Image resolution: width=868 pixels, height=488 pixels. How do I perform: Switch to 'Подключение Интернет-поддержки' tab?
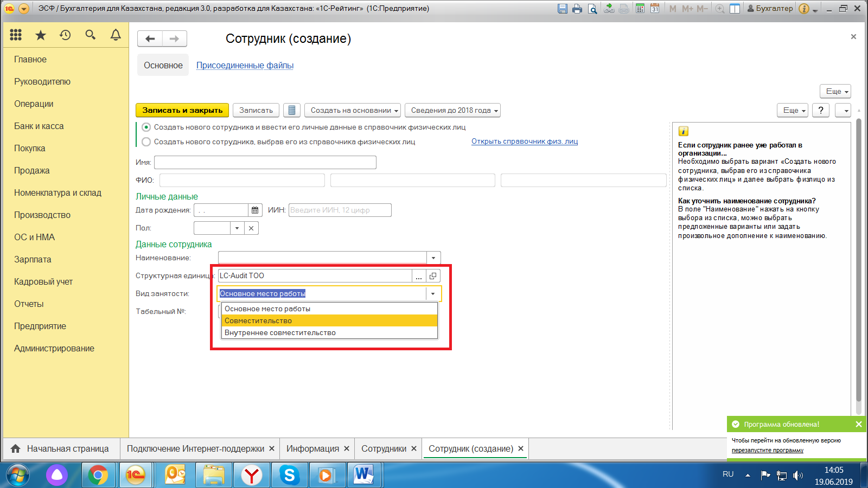coord(195,449)
